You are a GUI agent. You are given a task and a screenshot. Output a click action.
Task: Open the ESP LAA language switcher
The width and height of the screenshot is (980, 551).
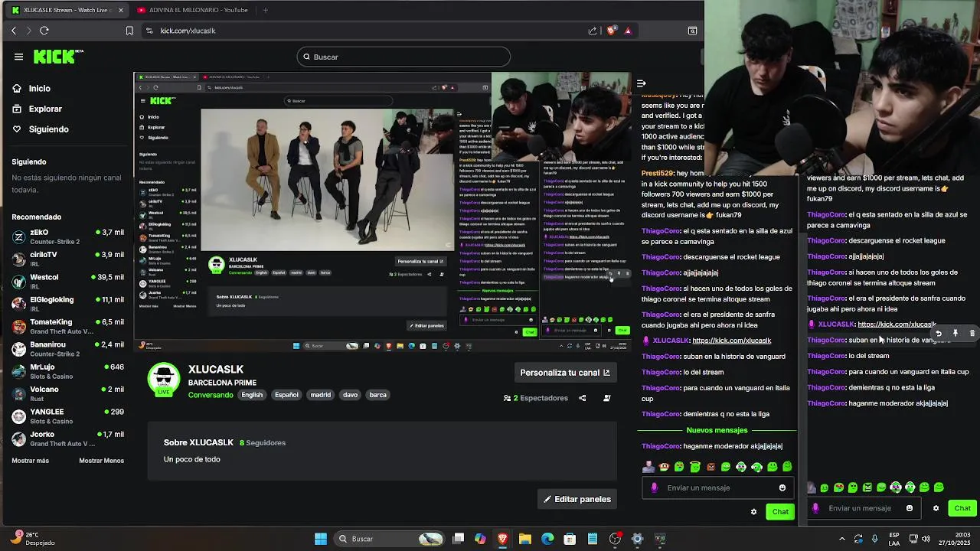point(894,539)
